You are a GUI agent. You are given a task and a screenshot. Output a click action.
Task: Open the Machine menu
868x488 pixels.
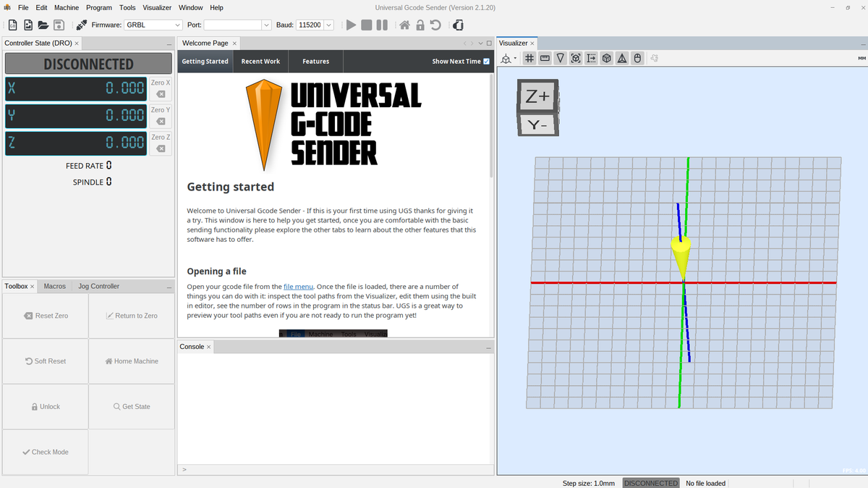[67, 7]
